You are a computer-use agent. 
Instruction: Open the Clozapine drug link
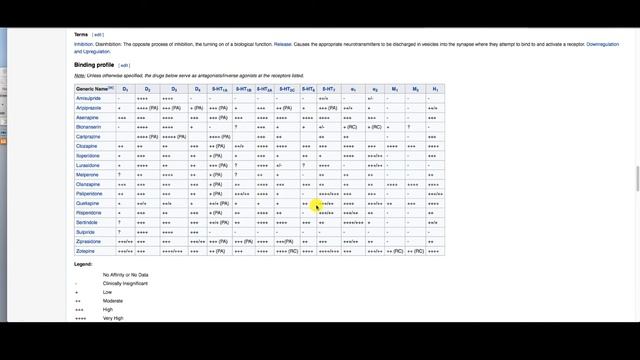coord(87,146)
